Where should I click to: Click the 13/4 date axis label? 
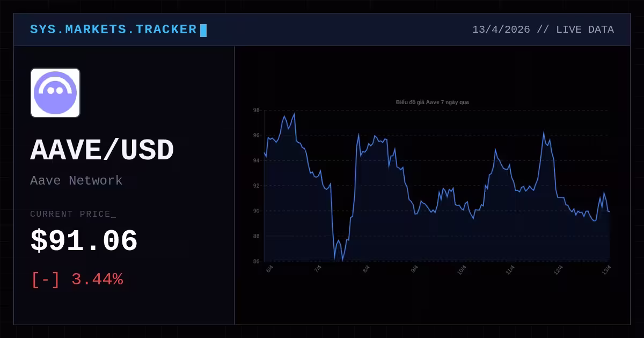[x=606, y=269]
